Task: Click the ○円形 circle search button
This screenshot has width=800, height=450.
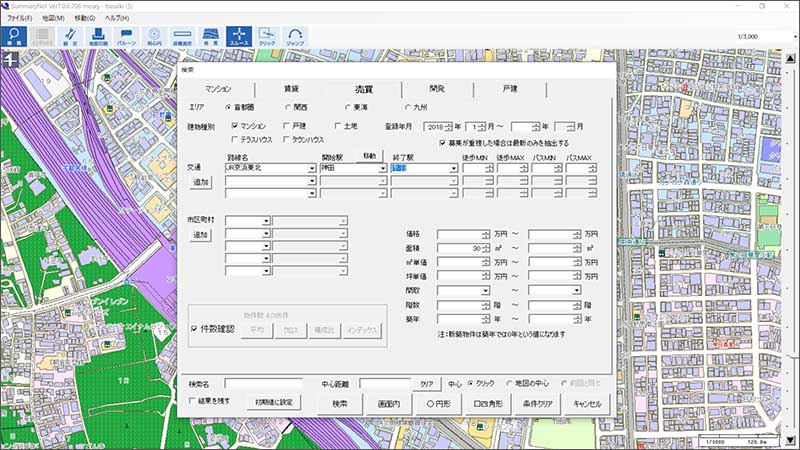Action: point(438,404)
